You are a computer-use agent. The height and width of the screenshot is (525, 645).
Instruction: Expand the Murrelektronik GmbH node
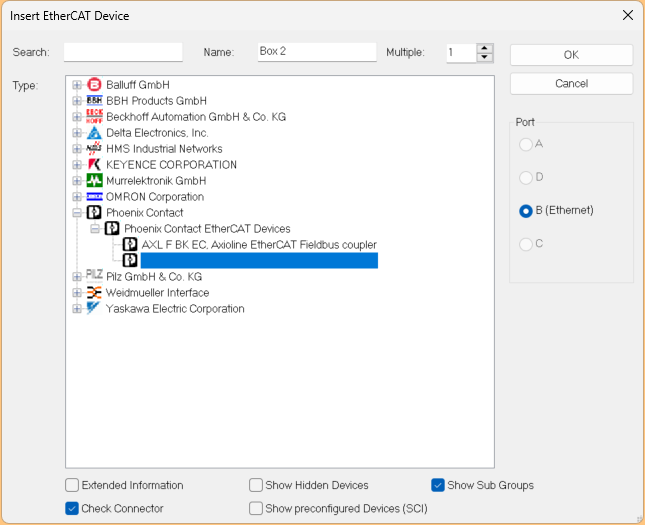click(77, 181)
